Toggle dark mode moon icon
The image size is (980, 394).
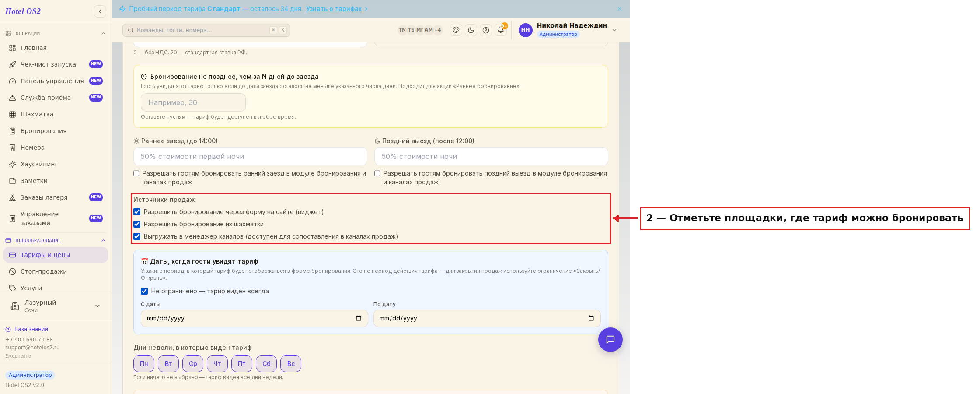pyautogui.click(x=471, y=30)
